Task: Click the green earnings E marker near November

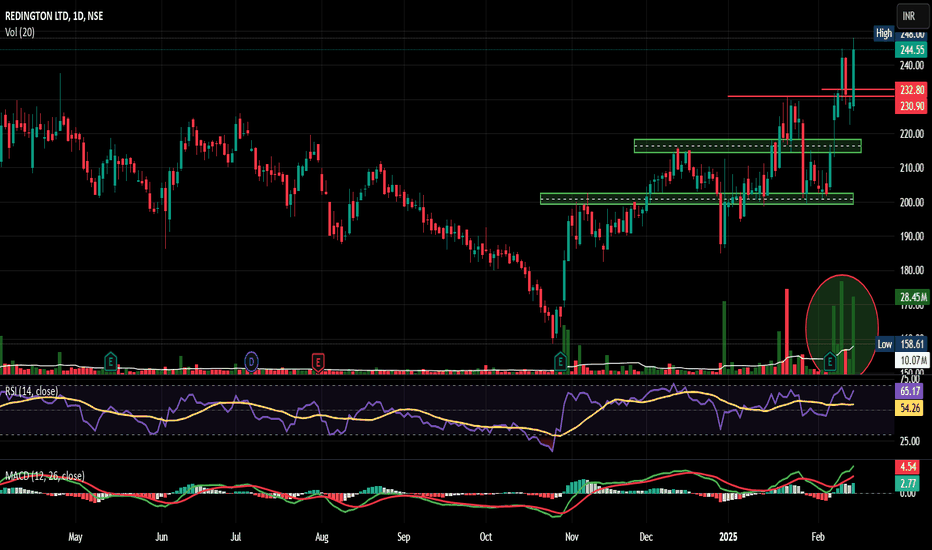Action: pos(560,360)
